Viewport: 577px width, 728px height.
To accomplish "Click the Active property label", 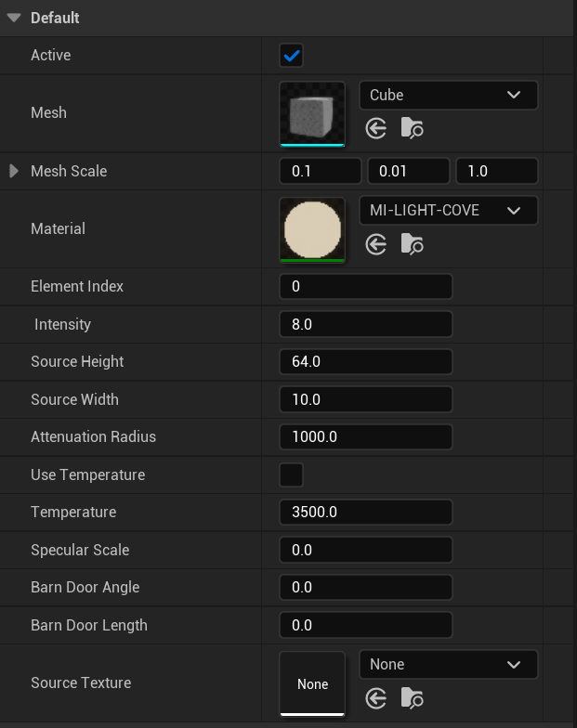I will (x=50, y=56).
